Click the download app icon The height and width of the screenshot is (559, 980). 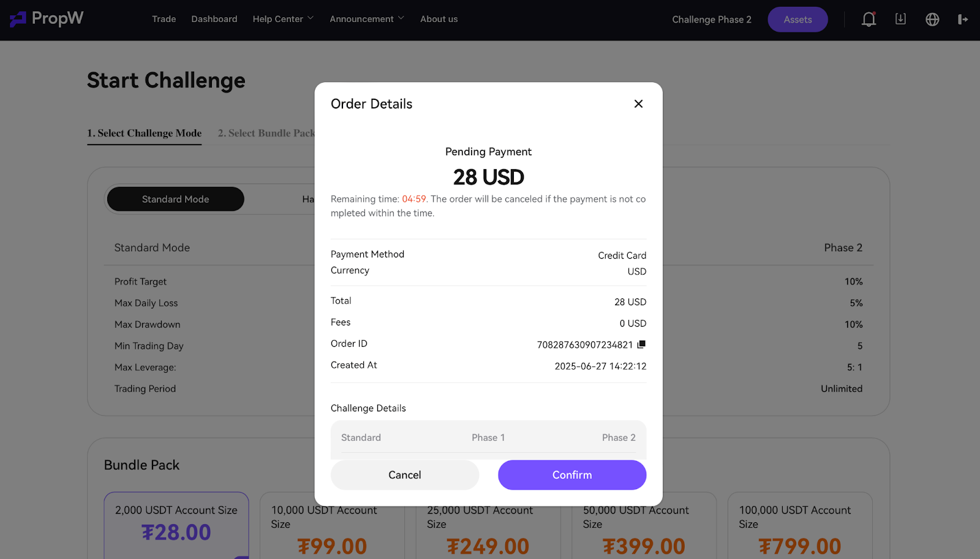click(900, 19)
